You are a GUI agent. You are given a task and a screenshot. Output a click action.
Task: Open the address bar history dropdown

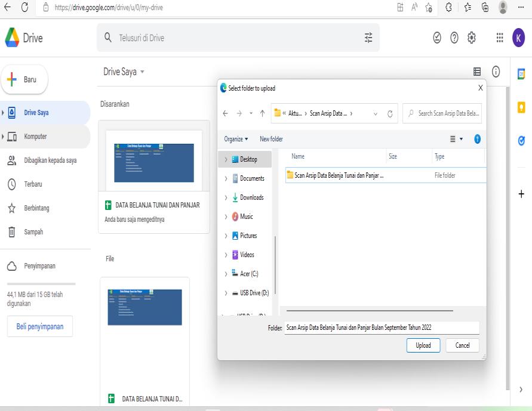click(x=375, y=114)
